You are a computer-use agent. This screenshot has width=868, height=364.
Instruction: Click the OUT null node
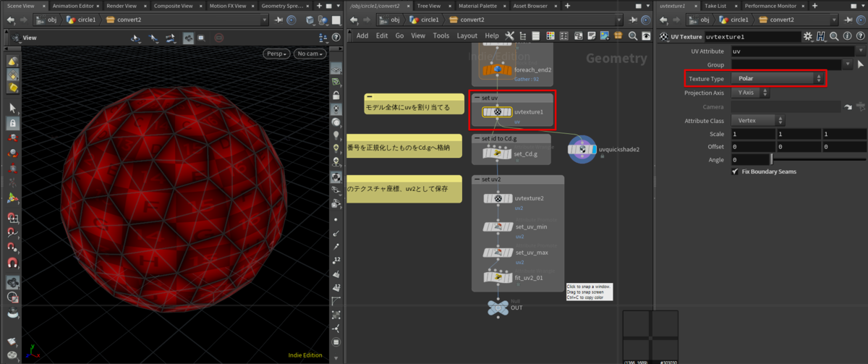click(x=496, y=308)
